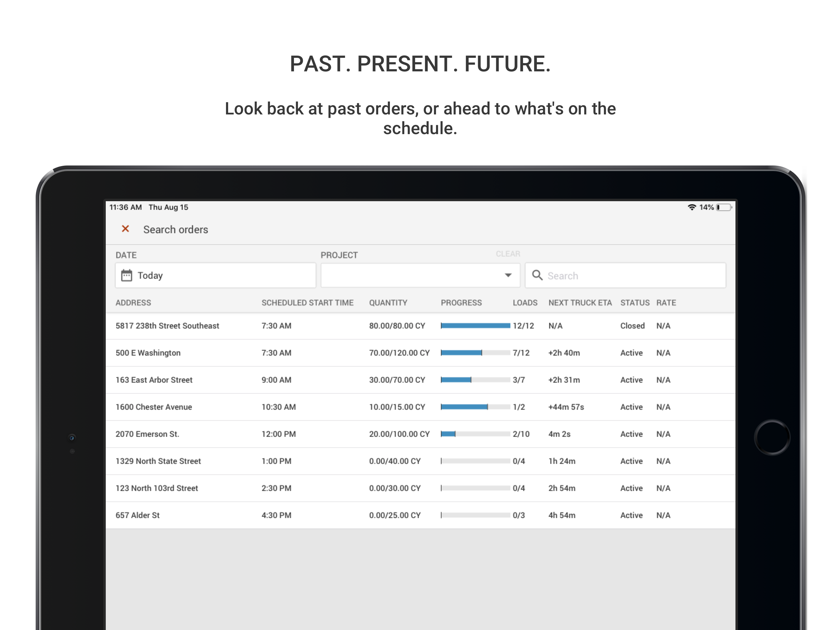Sort by ADDRESS column header
This screenshot has width=840, height=630.
133,302
